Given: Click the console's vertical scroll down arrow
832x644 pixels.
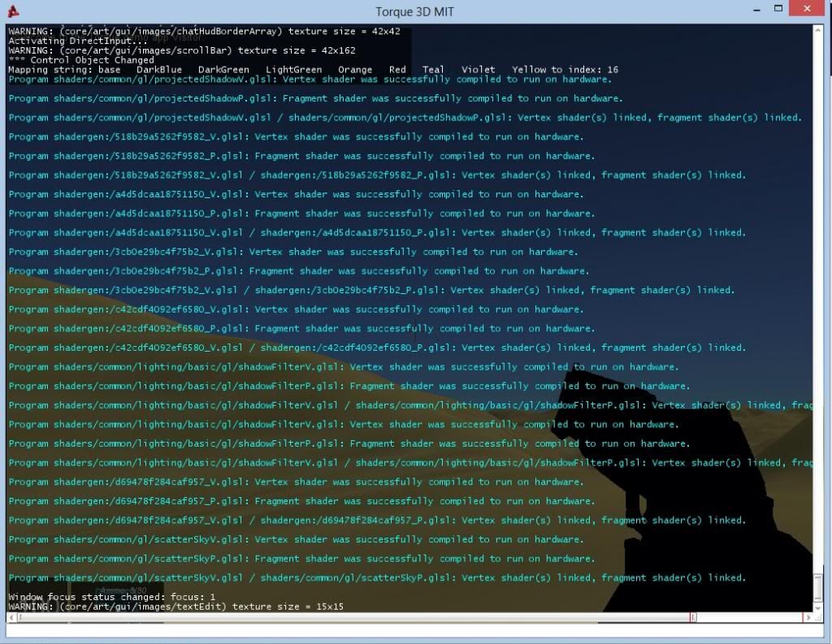Looking at the screenshot, I should click(x=819, y=607).
